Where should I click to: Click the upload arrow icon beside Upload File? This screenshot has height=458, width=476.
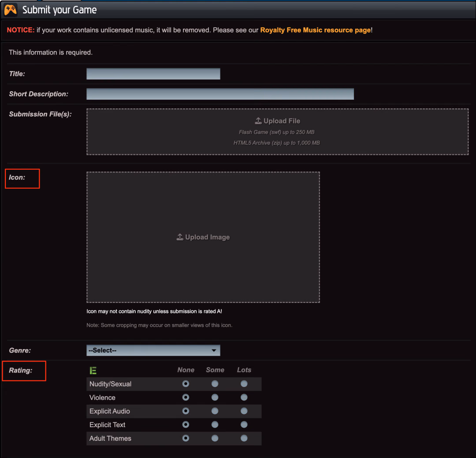258,121
